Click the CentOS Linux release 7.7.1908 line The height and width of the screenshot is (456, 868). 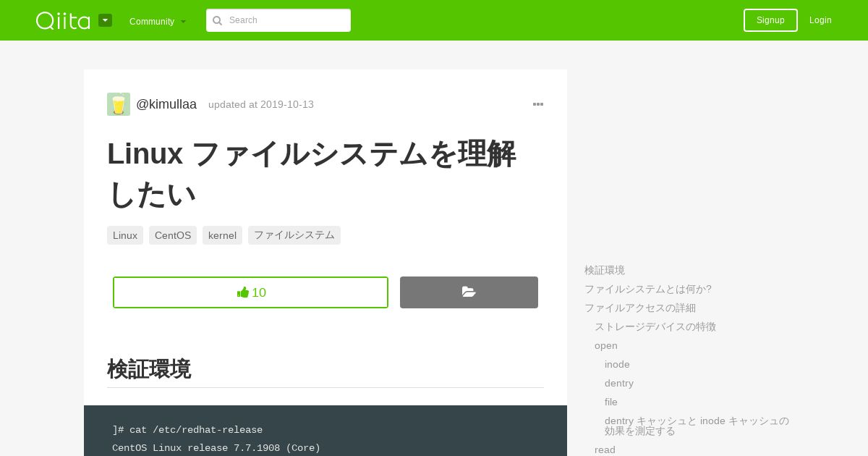(x=216, y=448)
